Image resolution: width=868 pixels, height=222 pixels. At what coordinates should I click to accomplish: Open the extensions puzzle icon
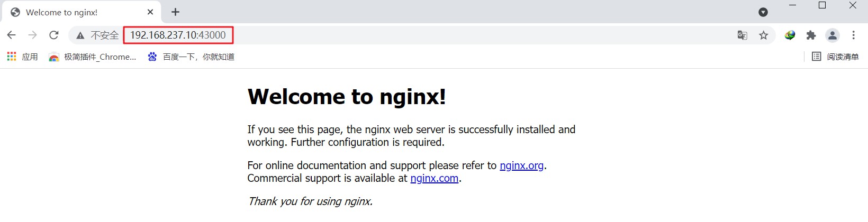click(x=811, y=35)
